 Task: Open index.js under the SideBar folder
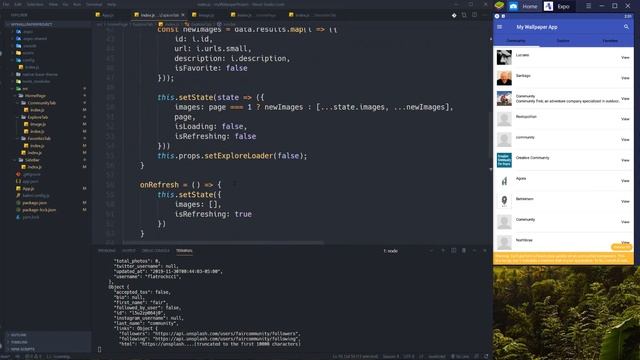(34, 167)
